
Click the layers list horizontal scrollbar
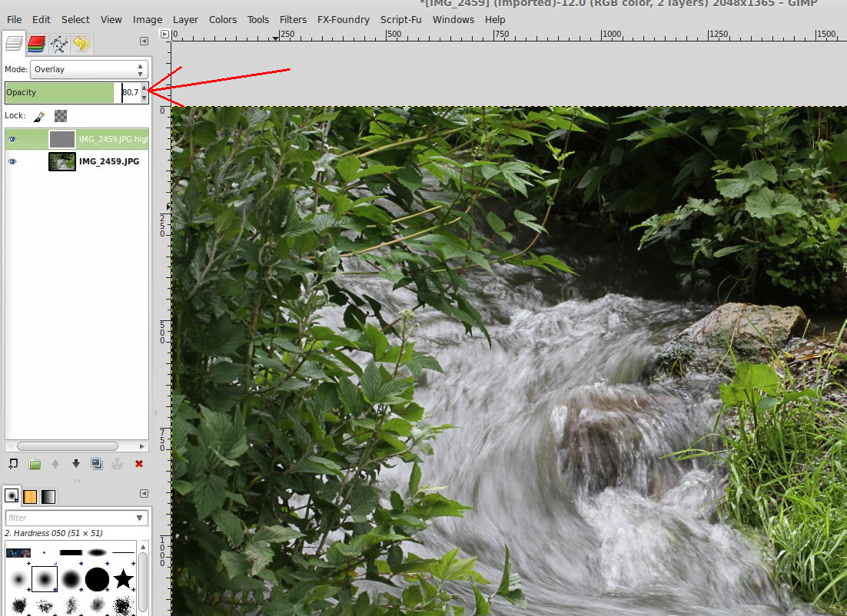point(68,446)
